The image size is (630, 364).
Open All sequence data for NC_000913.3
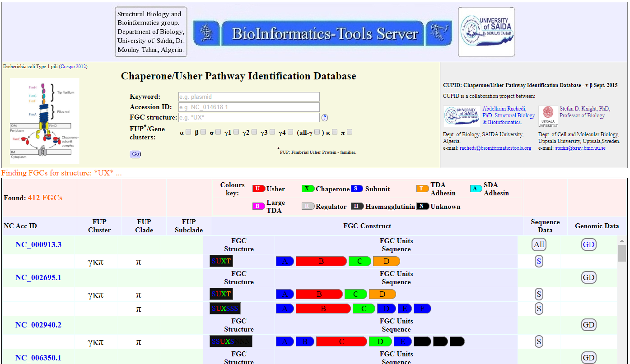click(x=539, y=245)
